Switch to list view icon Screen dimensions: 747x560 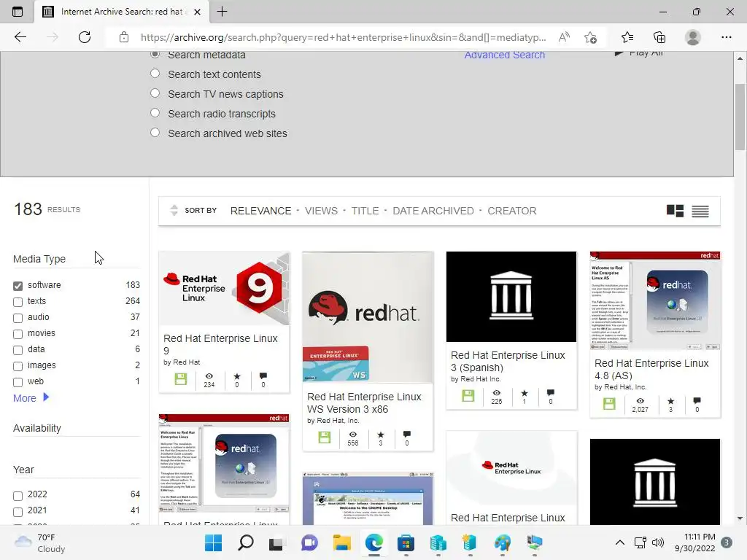pos(700,211)
